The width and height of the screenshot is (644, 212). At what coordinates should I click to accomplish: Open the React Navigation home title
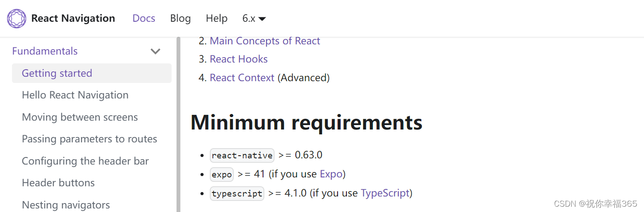[73, 18]
